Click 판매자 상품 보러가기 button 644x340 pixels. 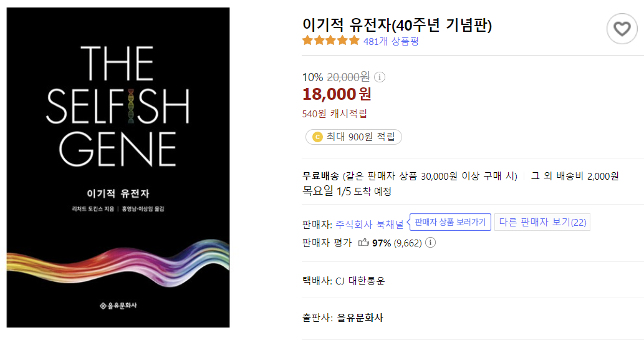(450, 222)
